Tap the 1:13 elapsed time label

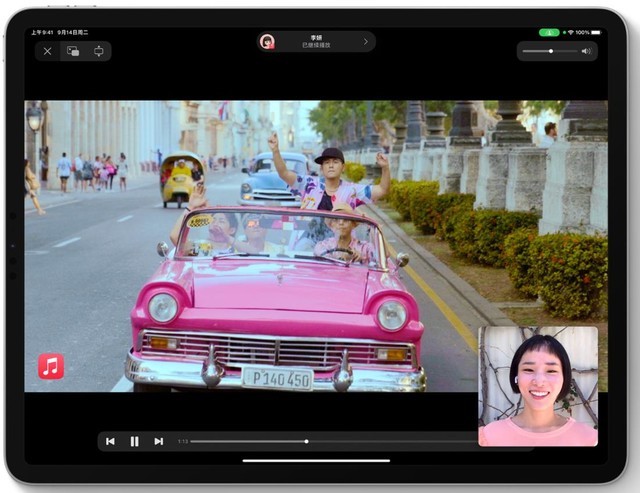[x=183, y=441]
